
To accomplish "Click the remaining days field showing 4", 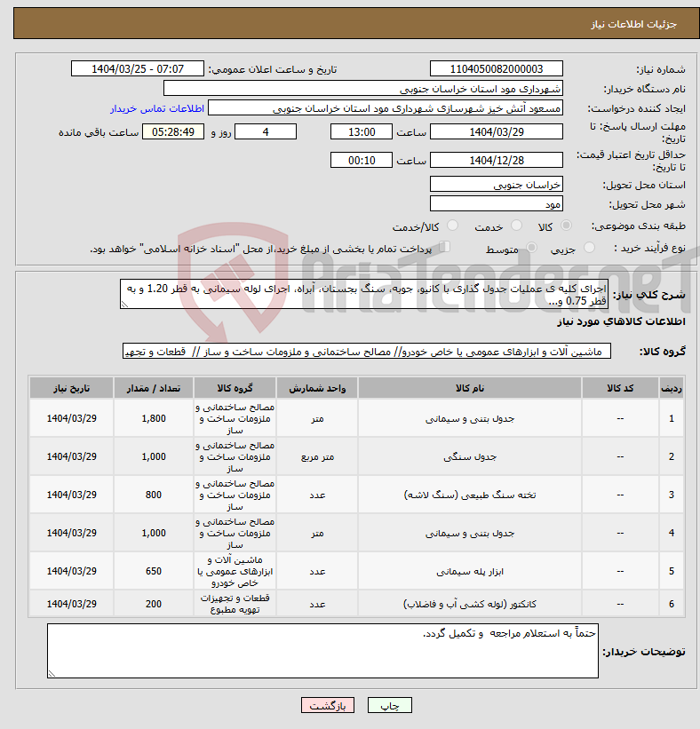I will [266, 132].
